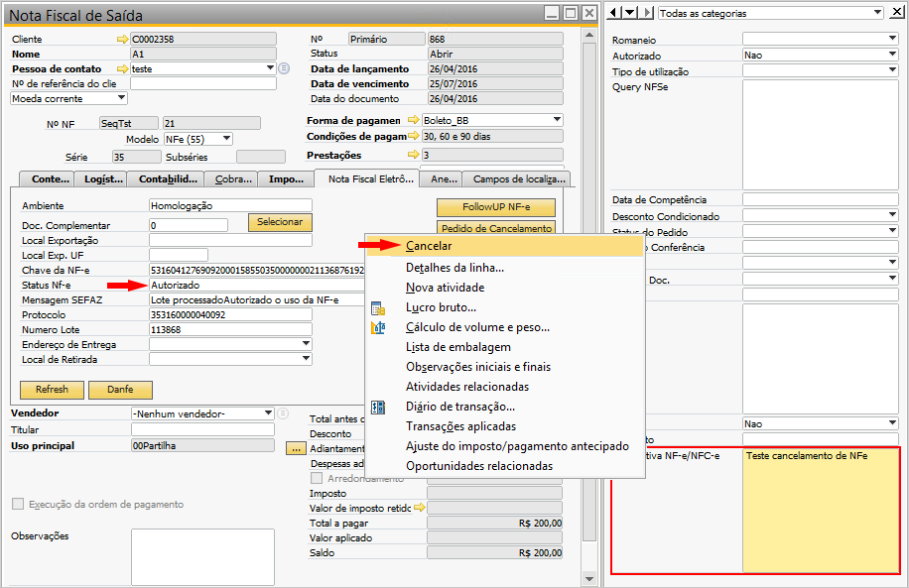Switch to the Impo... tab

click(286, 179)
